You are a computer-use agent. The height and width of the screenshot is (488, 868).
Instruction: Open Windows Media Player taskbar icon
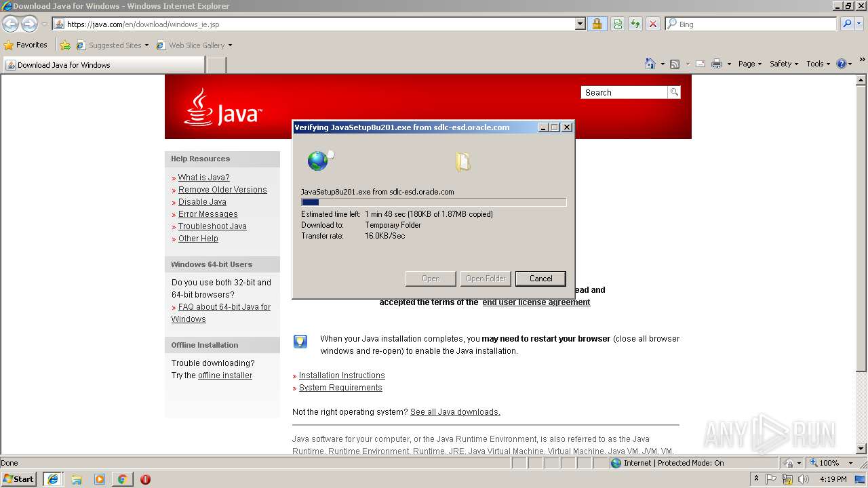(100, 479)
